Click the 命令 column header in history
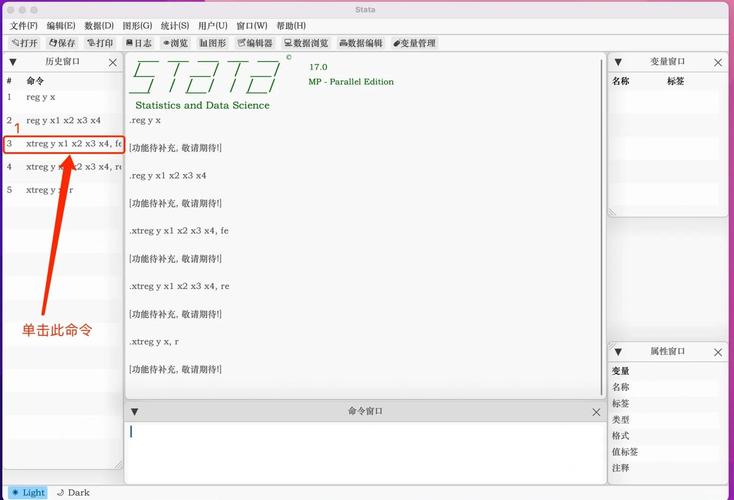The image size is (734, 500). tap(35, 81)
